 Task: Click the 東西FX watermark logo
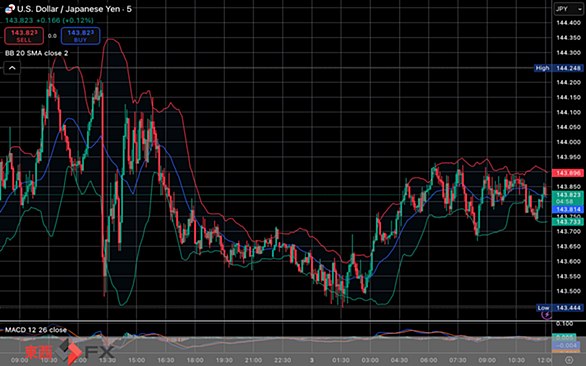coord(70,351)
